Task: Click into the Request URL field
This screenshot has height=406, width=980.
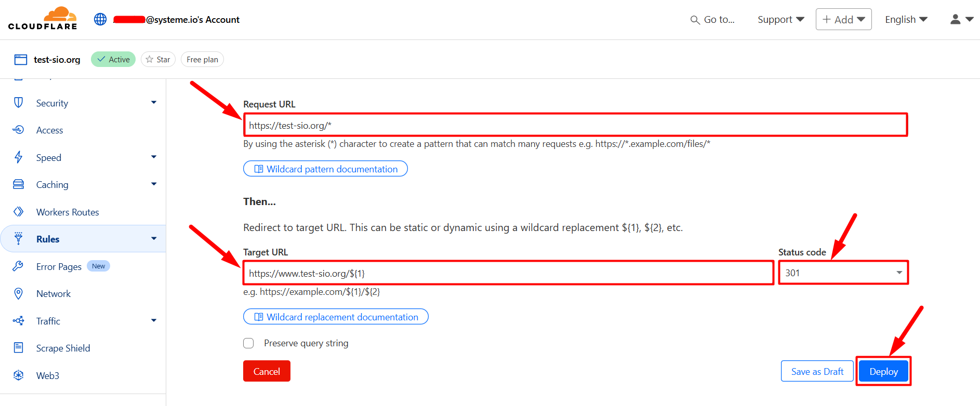Action: tap(575, 125)
